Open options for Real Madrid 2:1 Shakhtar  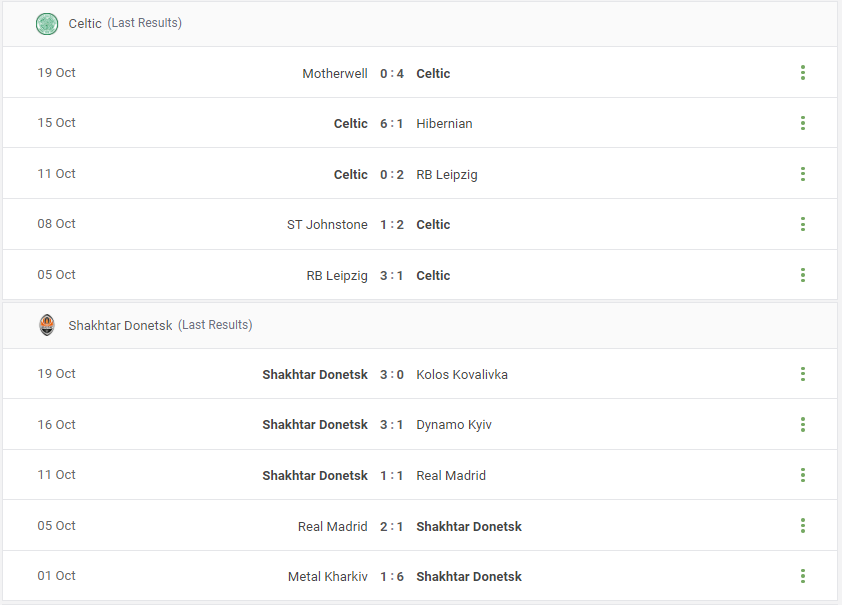(x=803, y=526)
